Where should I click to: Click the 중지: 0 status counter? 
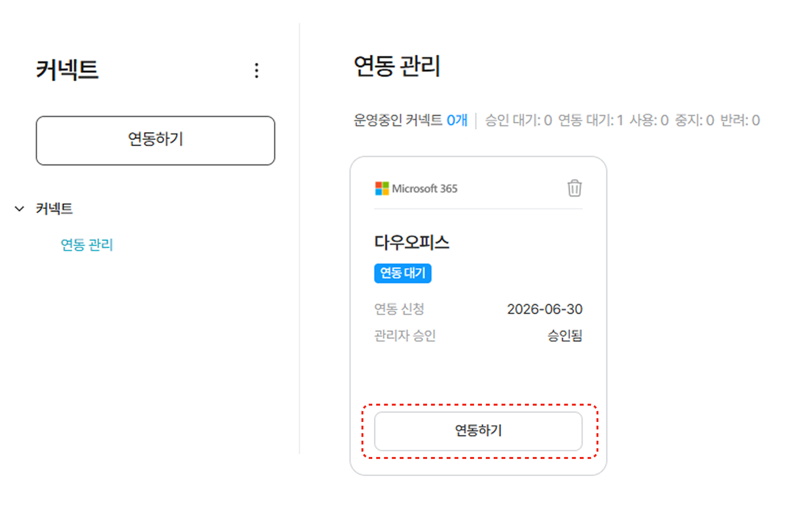(694, 120)
